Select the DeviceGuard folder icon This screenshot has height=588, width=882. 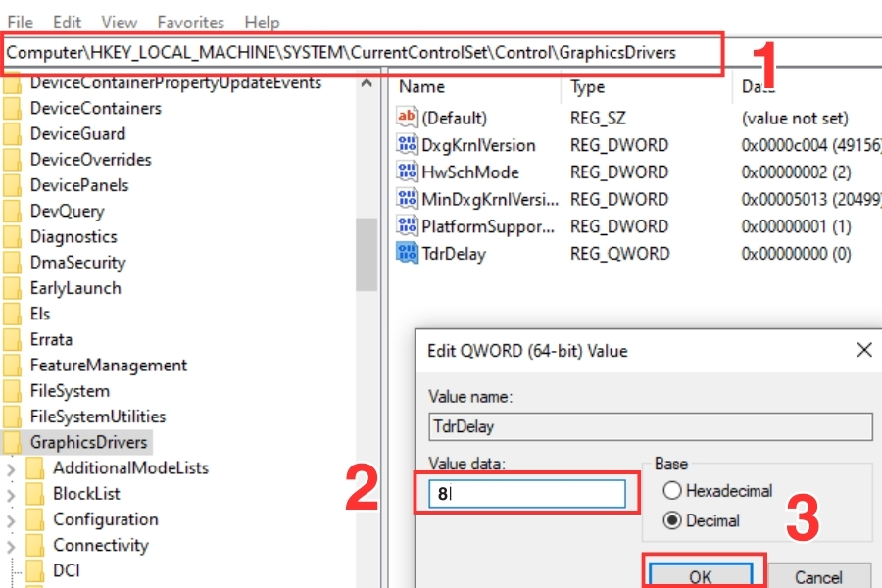tap(13, 134)
